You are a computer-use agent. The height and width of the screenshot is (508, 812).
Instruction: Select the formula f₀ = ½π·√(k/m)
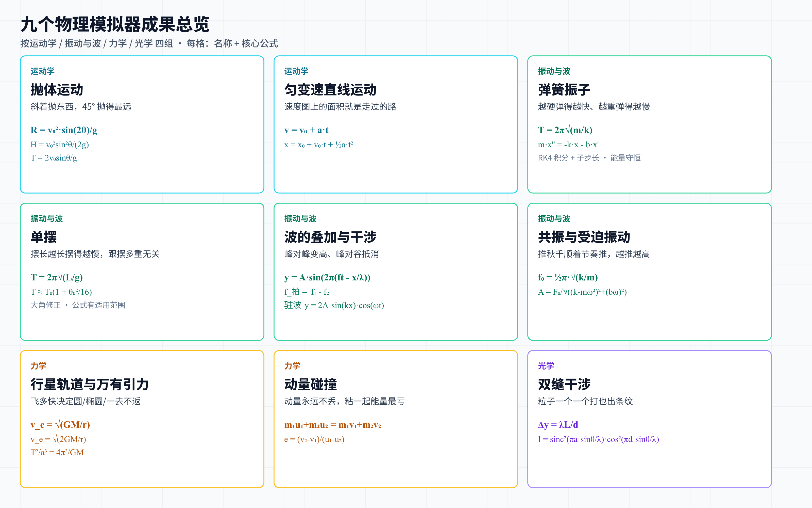pos(568,277)
